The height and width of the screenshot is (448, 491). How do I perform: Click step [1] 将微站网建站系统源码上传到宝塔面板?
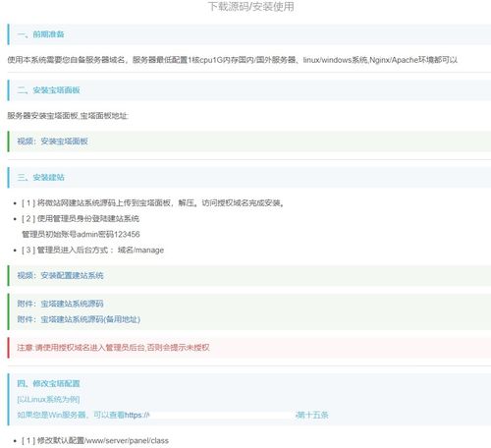pyautogui.click(x=152, y=203)
